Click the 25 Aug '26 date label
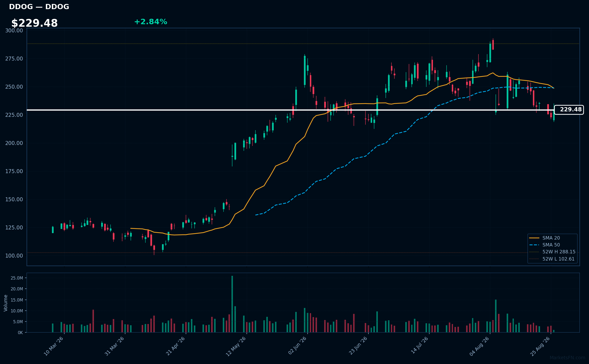589x364 pixels. click(x=540, y=346)
